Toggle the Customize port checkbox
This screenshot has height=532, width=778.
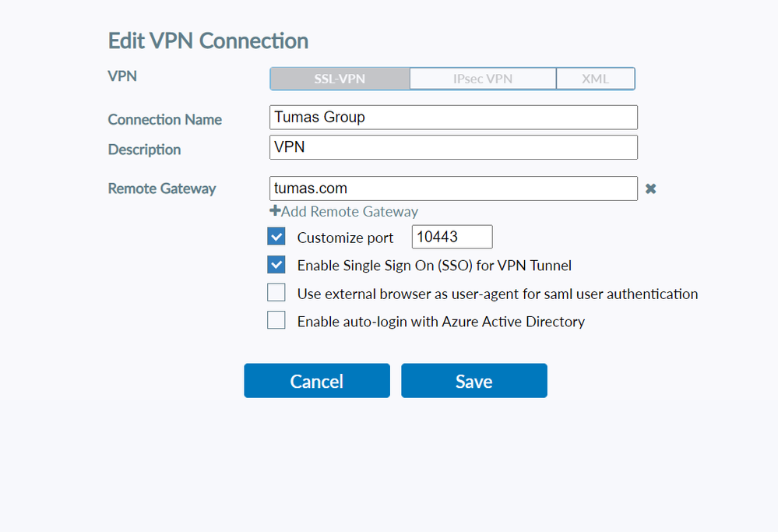click(276, 237)
